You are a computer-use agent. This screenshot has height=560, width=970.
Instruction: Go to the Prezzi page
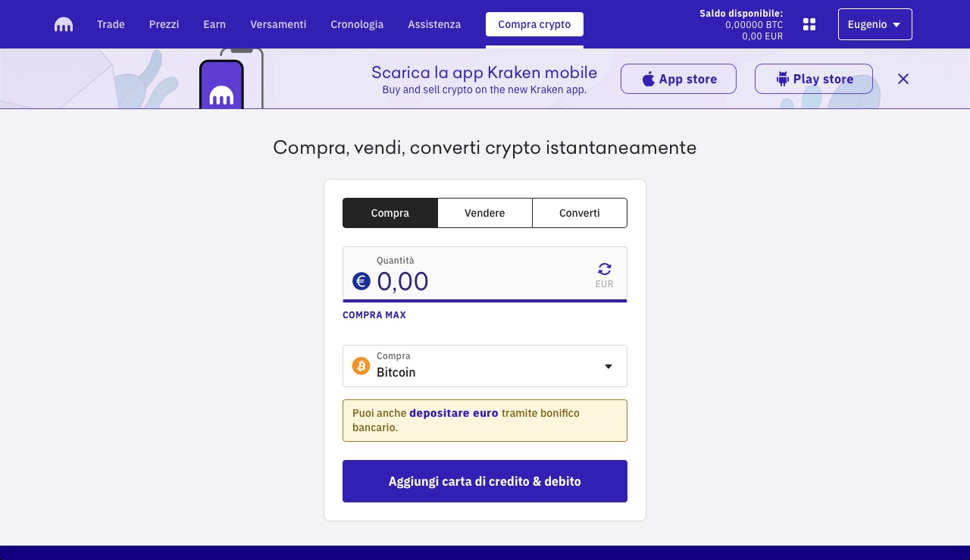point(164,24)
